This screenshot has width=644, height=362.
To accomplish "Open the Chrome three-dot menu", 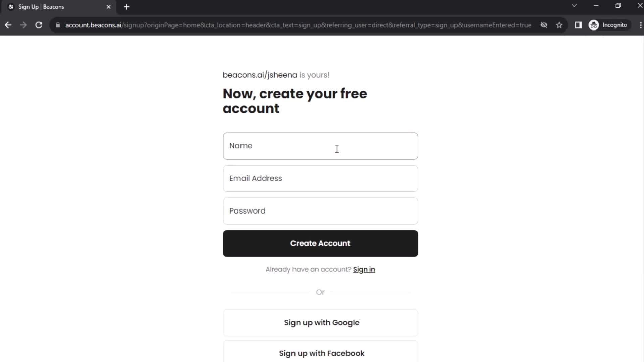I will click(640, 25).
